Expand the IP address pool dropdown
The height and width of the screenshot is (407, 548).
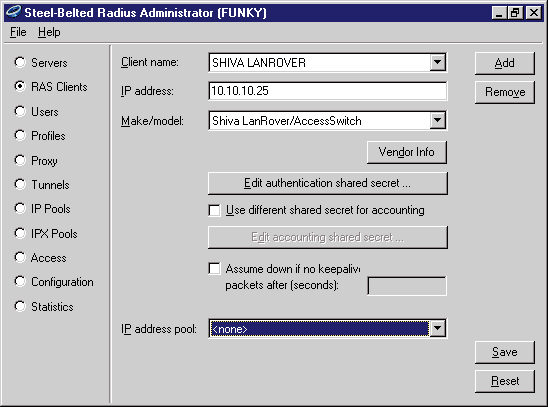437,328
